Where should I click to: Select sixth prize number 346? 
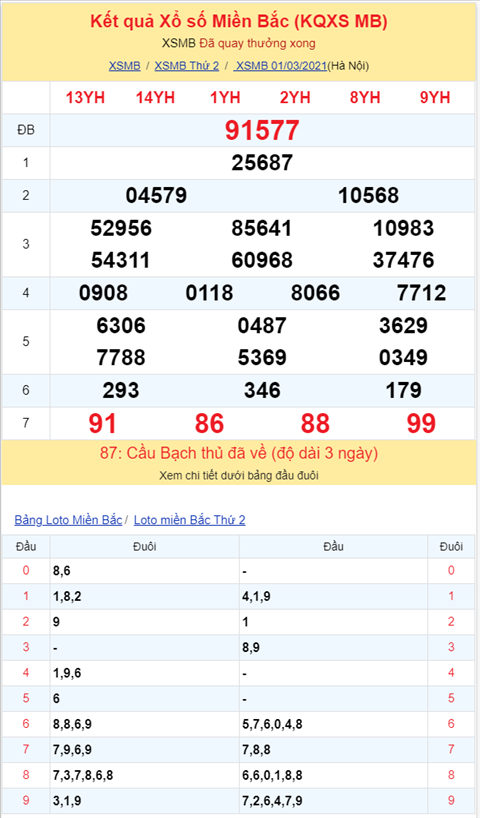[x=262, y=390]
